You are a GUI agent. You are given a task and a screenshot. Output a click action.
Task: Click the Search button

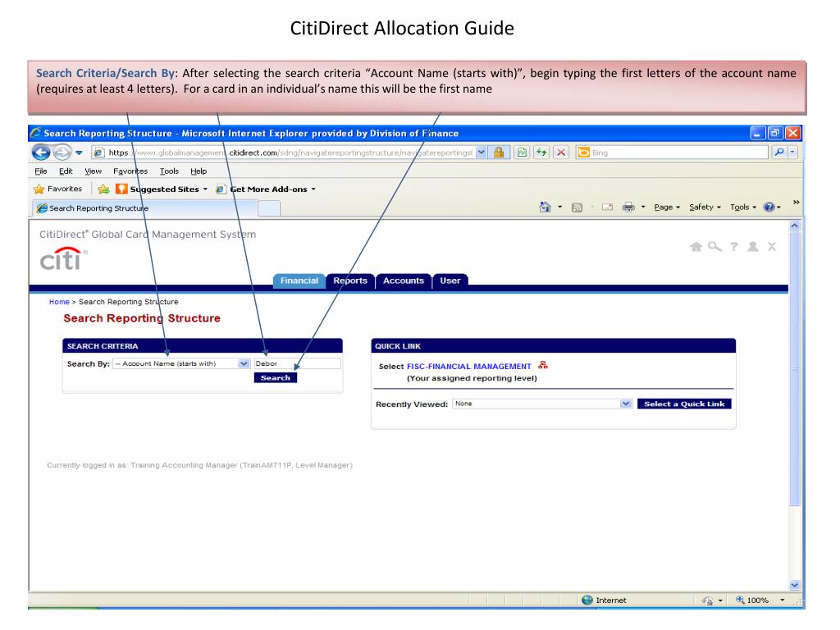(276, 378)
